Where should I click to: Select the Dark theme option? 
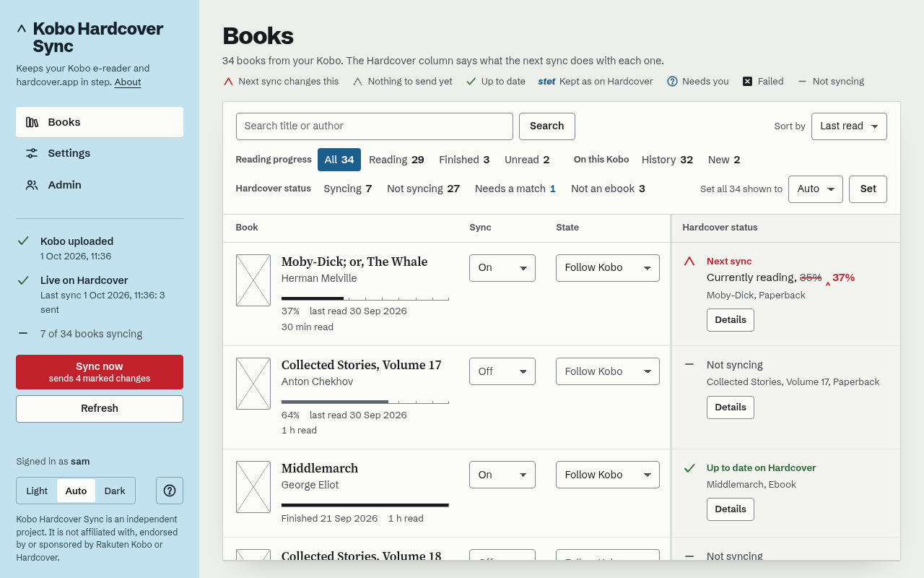pyautogui.click(x=115, y=491)
